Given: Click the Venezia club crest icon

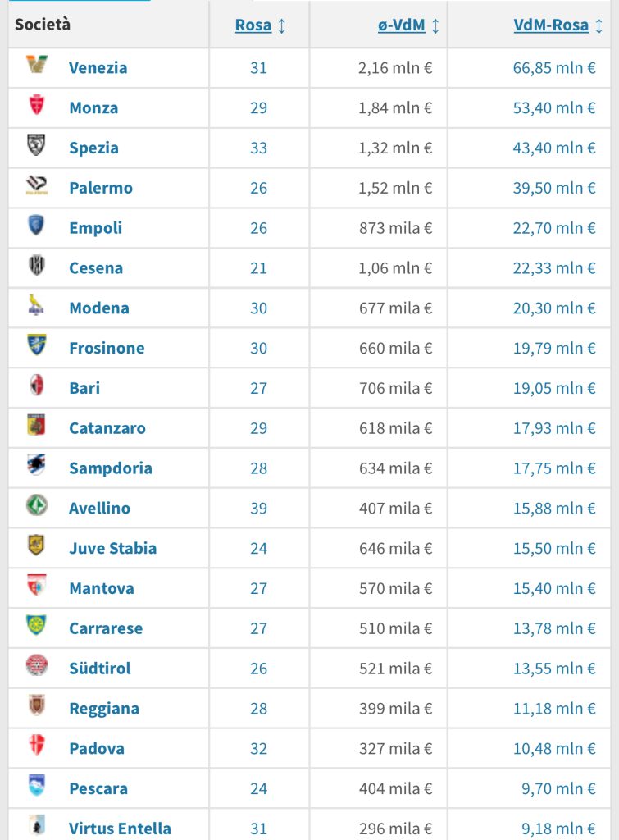Looking at the screenshot, I should click(x=36, y=65).
